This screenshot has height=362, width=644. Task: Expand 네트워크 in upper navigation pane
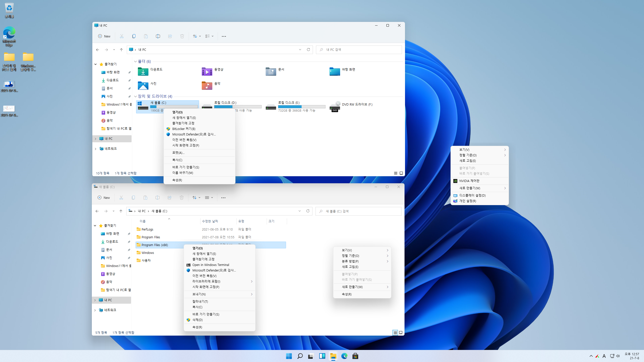96,149
